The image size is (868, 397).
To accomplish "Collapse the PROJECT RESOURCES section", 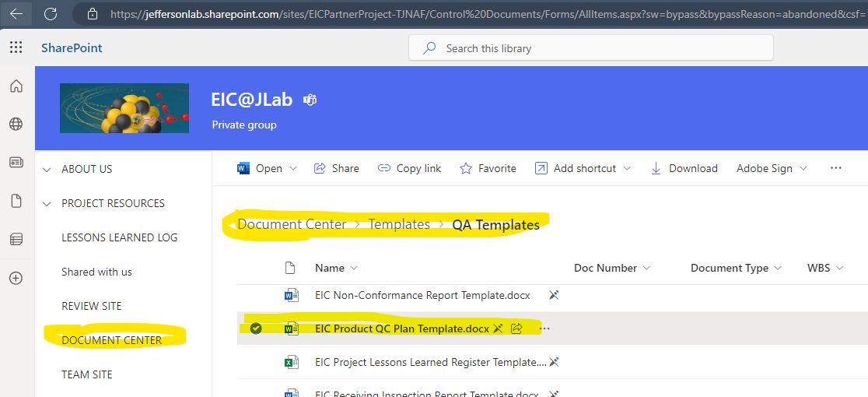I will (47, 204).
